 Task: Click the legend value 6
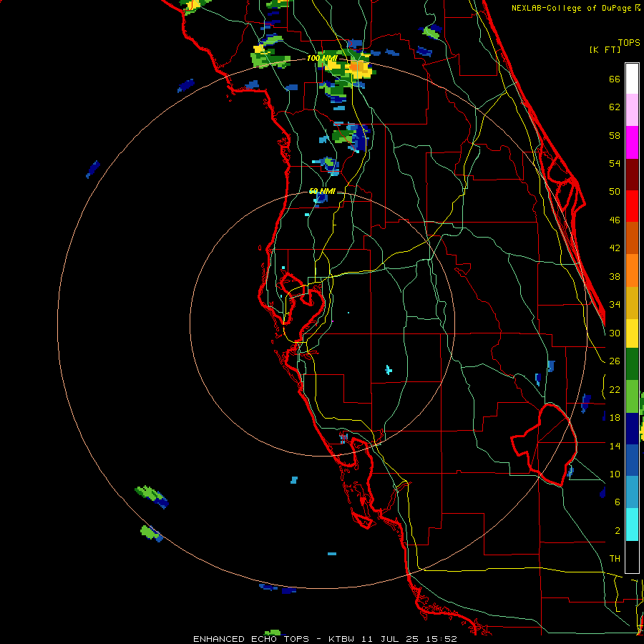tap(617, 502)
